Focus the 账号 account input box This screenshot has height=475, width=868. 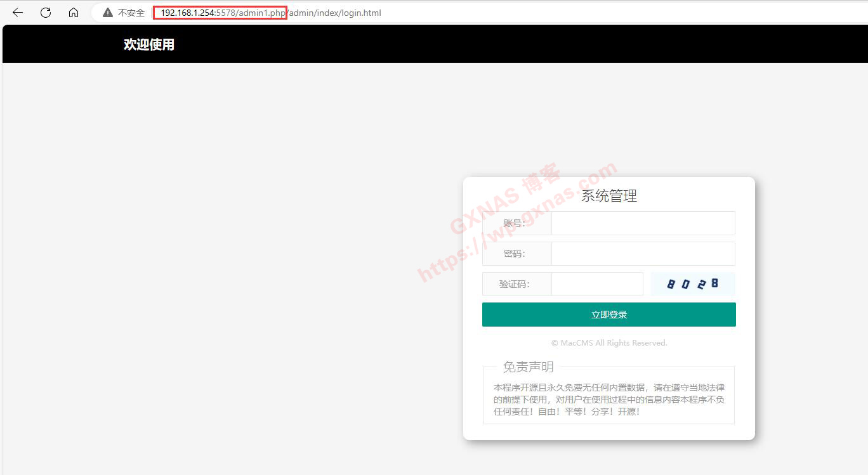click(643, 223)
